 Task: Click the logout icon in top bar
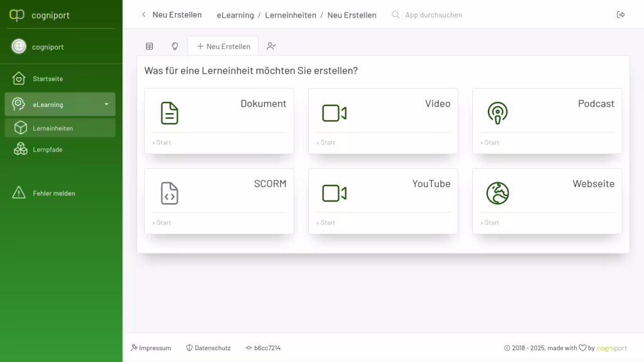click(621, 14)
